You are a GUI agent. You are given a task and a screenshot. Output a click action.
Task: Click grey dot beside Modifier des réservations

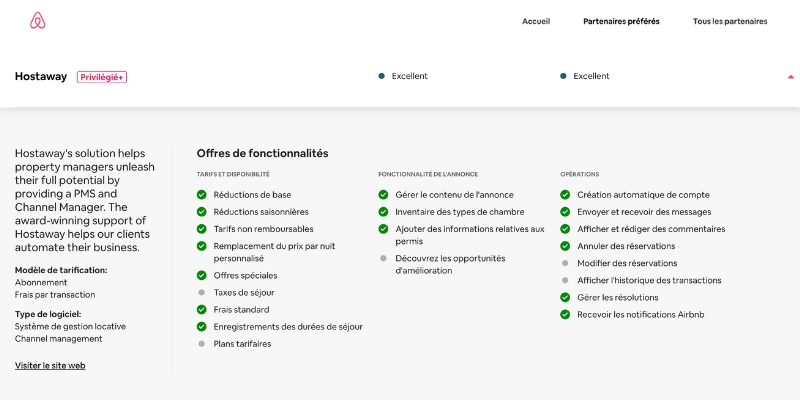pos(565,263)
